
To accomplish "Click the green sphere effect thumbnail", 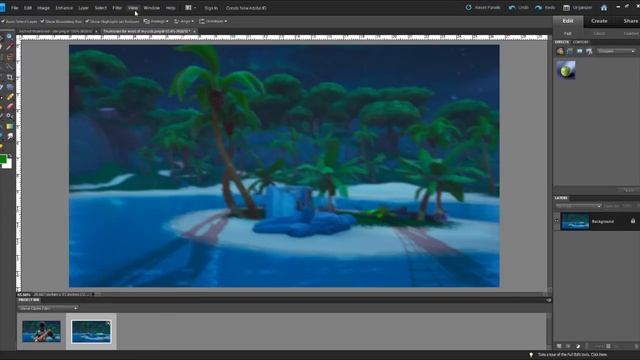I will click(566, 70).
